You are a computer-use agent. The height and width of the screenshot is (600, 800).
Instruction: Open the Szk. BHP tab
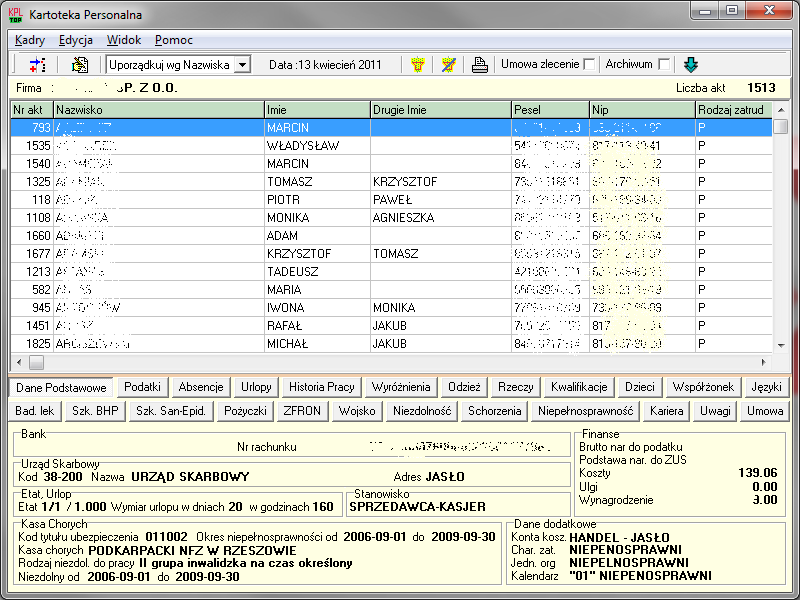[x=95, y=411]
